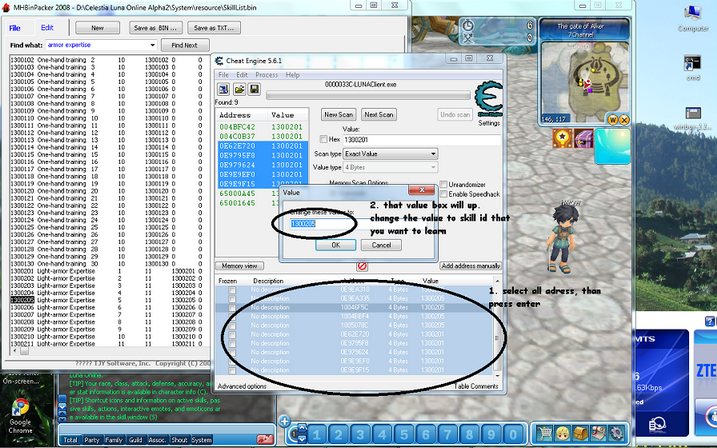
Task: Enable the Unrandomizer checkbox
Action: click(443, 184)
